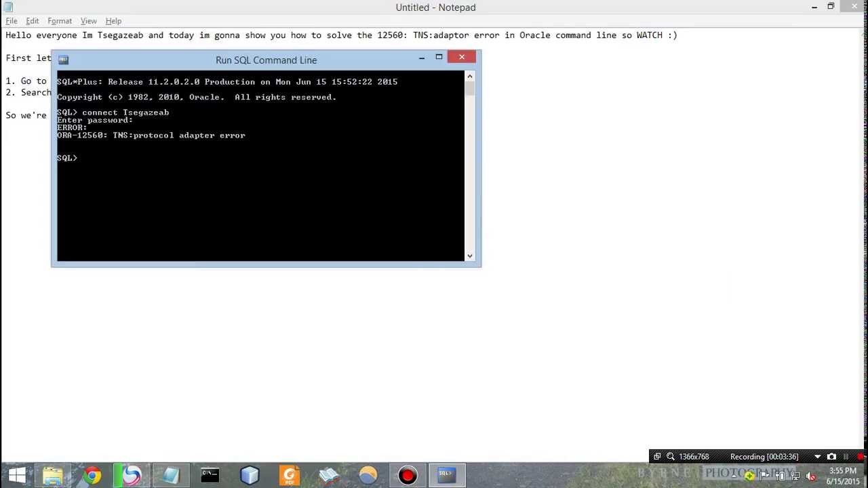Viewport: 868px width, 488px height.
Task: Open the orange PDF app on taskbar
Action: [x=289, y=475]
